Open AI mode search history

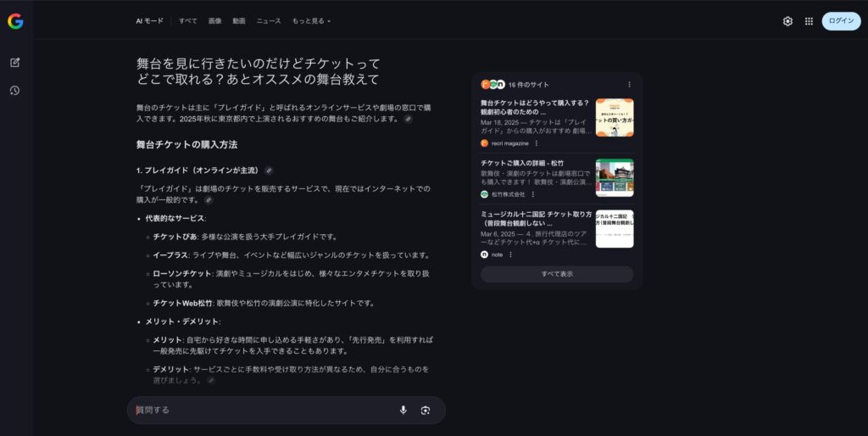pos(15,91)
